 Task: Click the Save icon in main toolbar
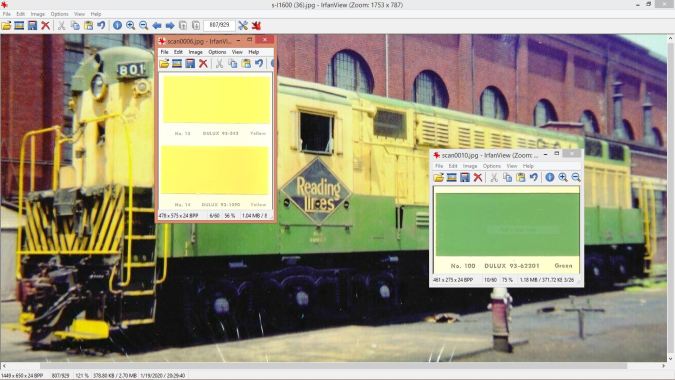(x=32, y=26)
